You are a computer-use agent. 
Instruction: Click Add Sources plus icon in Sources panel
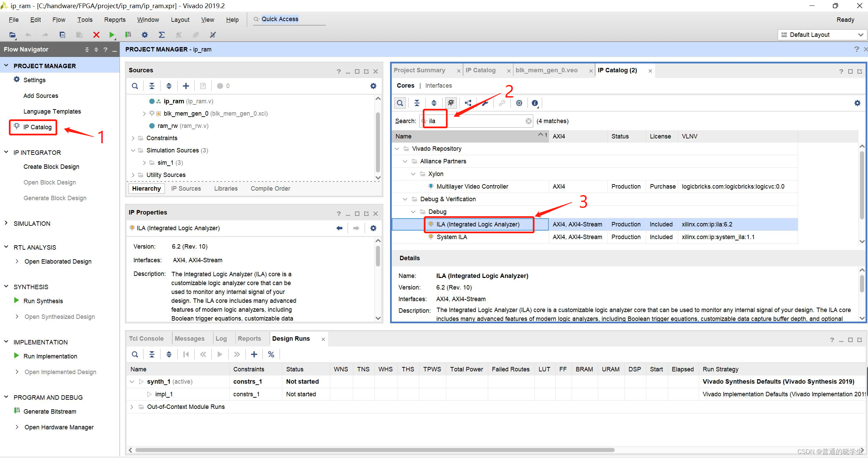tap(186, 86)
